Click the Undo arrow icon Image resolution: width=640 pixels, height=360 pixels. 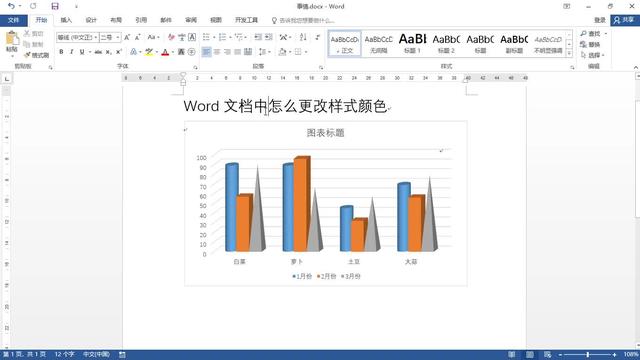pos(11,6)
